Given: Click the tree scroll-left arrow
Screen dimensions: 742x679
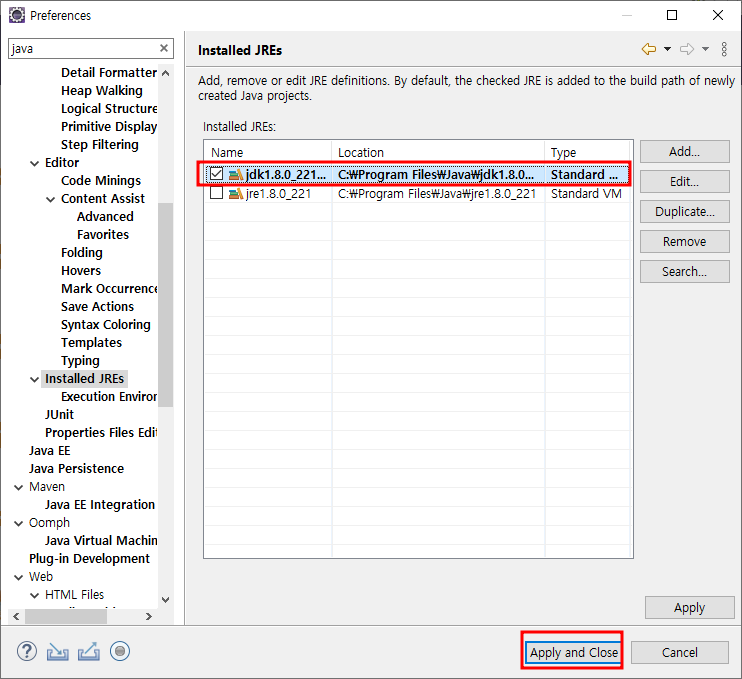Looking at the screenshot, I should click(16, 617).
